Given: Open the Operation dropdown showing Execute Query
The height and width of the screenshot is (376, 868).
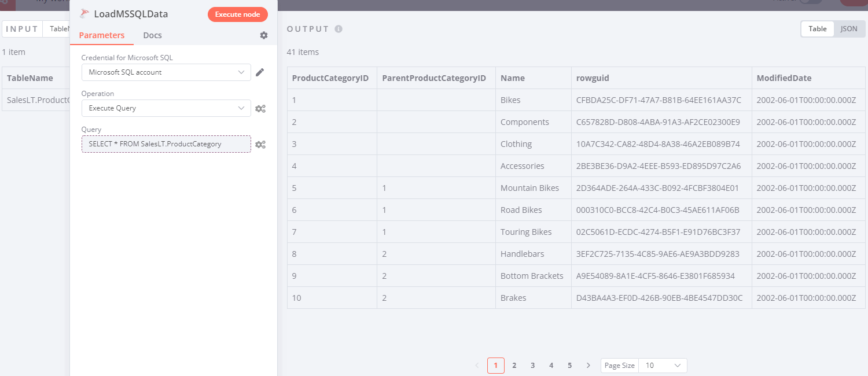Looking at the screenshot, I should click(166, 108).
